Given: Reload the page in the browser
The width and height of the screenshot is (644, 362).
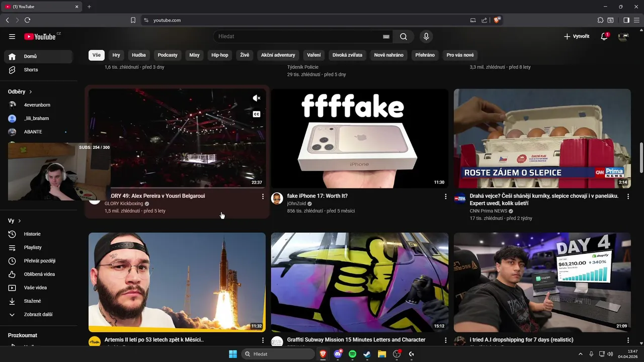Looking at the screenshot, I should pos(27,20).
